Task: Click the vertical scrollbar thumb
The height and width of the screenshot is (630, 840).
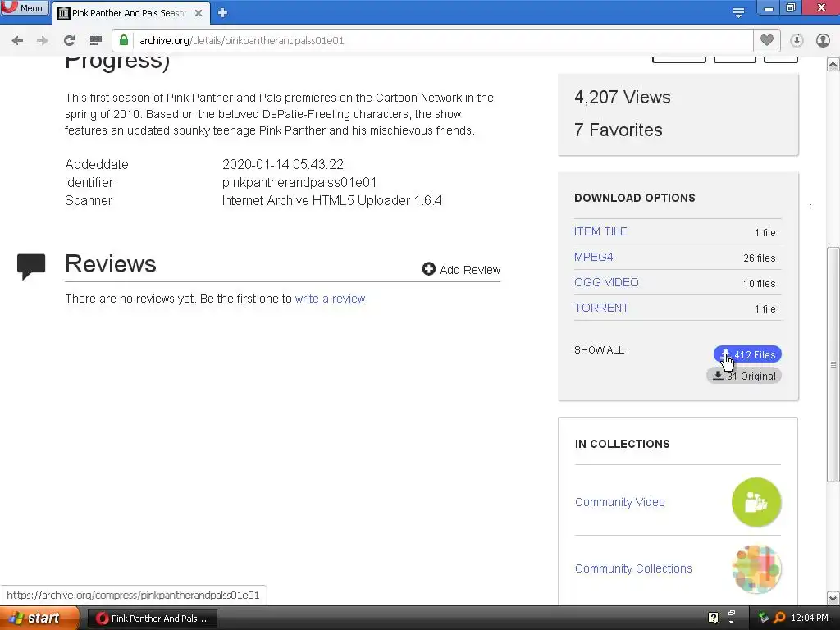Action: click(833, 364)
